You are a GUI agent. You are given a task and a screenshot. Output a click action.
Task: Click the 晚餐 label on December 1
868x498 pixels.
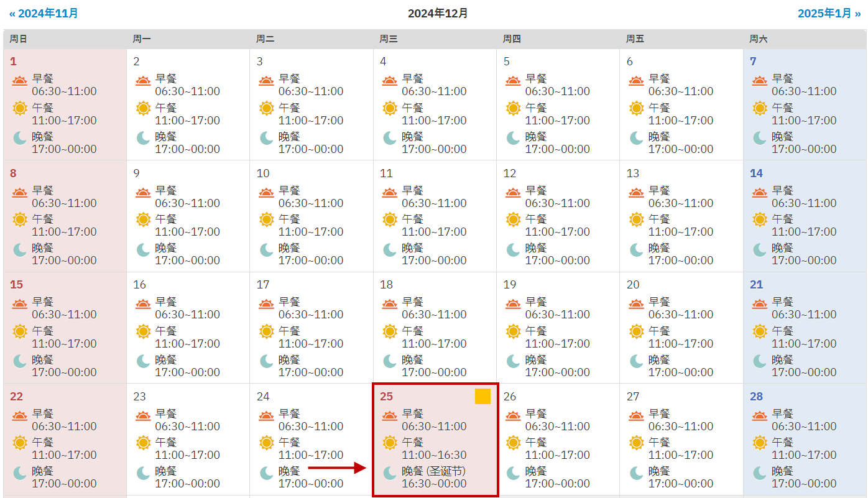coord(43,136)
